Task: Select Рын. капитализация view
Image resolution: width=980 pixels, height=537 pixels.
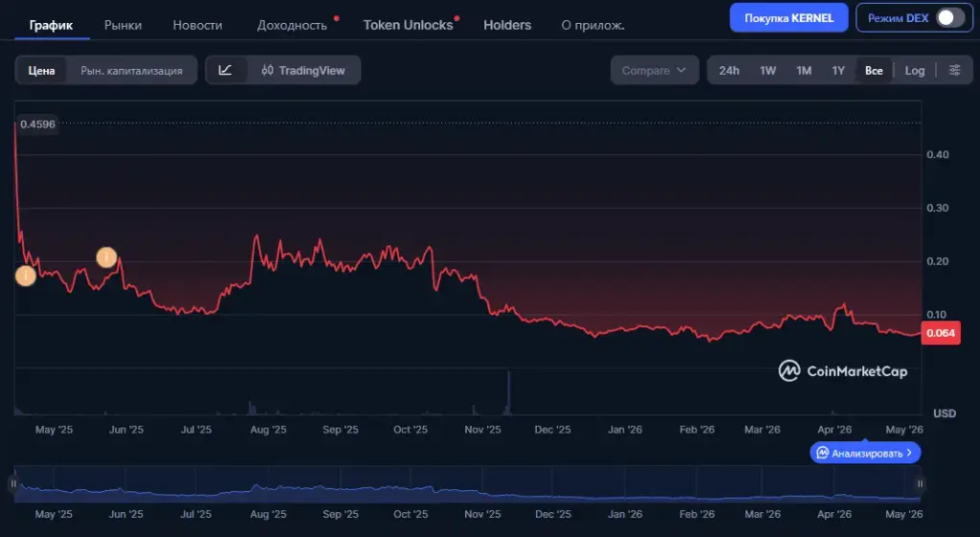Action: tap(131, 70)
